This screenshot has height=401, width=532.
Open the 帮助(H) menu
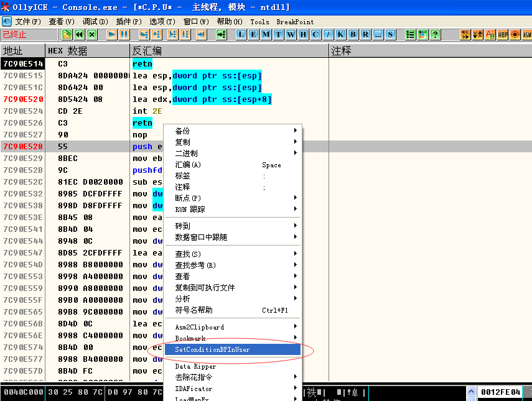[230, 22]
